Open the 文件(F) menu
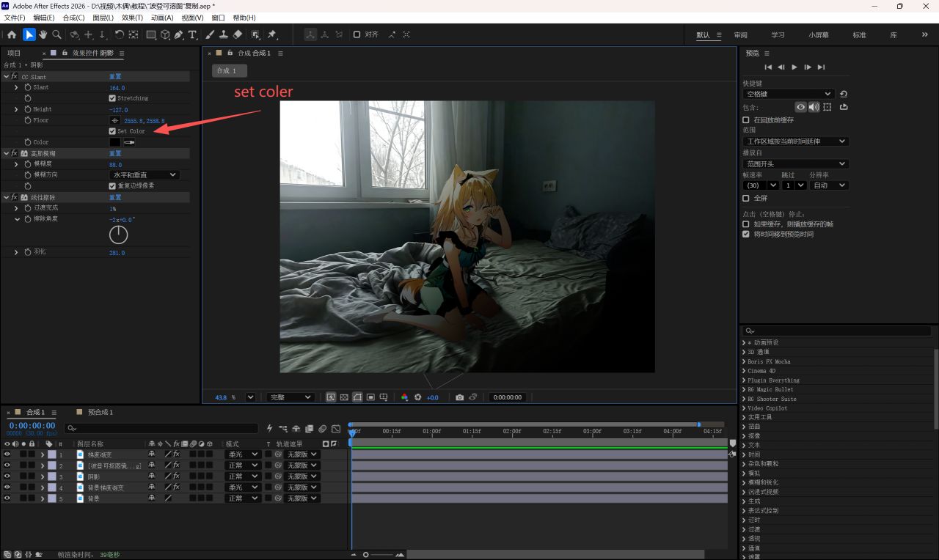Image resolution: width=939 pixels, height=560 pixels. pos(15,18)
